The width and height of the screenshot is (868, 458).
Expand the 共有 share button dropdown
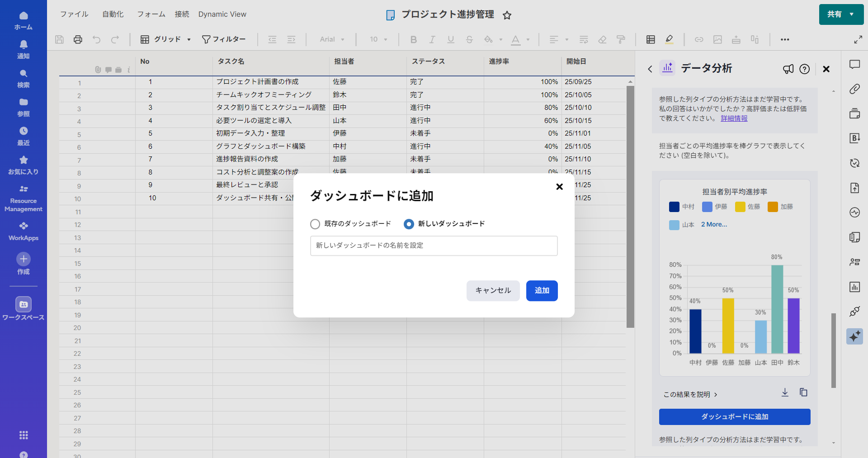(851, 14)
